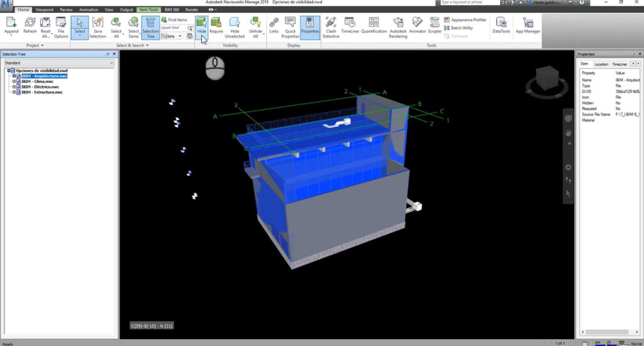Launch the TimeLiner tool
This screenshot has height=346, width=644.
[x=350, y=26]
